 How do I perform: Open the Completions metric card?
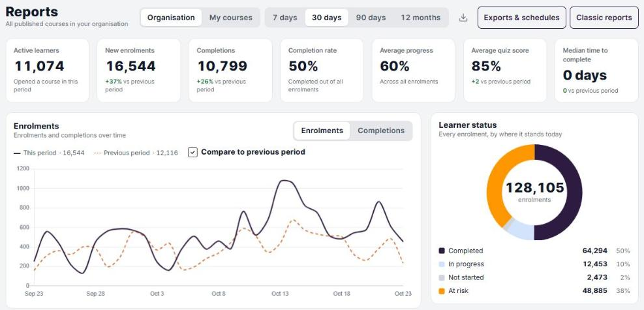click(x=230, y=70)
